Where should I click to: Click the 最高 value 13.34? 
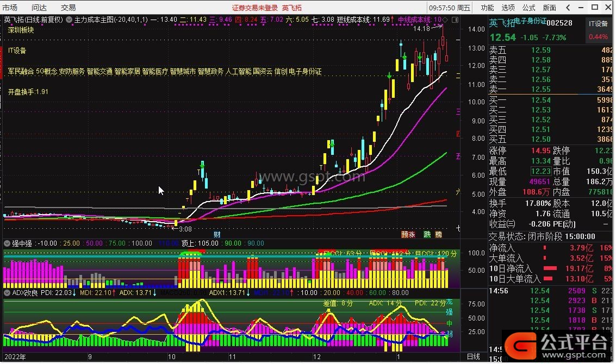click(541, 161)
